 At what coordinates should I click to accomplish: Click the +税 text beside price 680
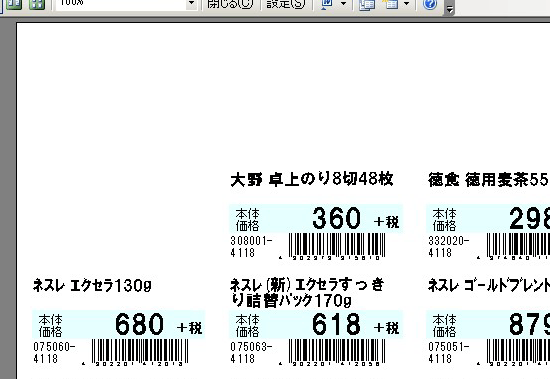(x=190, y=328)
